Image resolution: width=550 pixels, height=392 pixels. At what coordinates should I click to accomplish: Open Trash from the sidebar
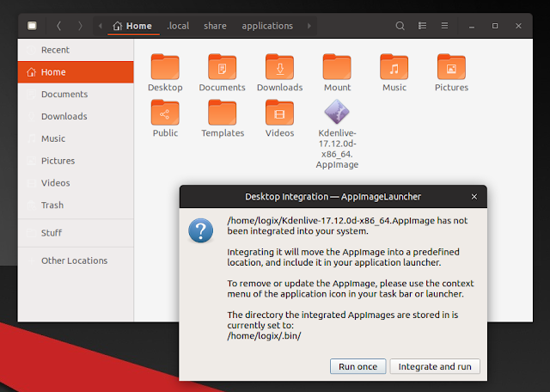click(x=52, y=205)
